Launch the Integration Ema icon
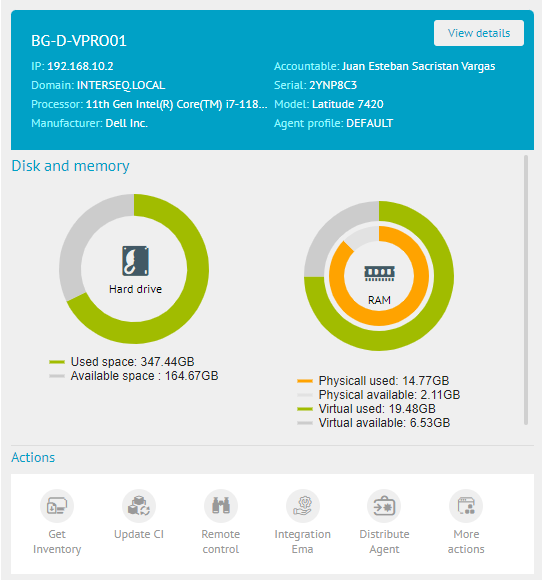542x580 pixels. 303,506
